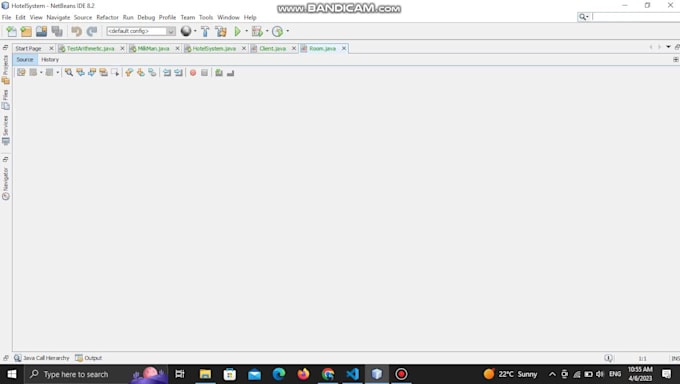Click the stop macro recording icon
The image size is (680, 384).
tap(204, 72)
